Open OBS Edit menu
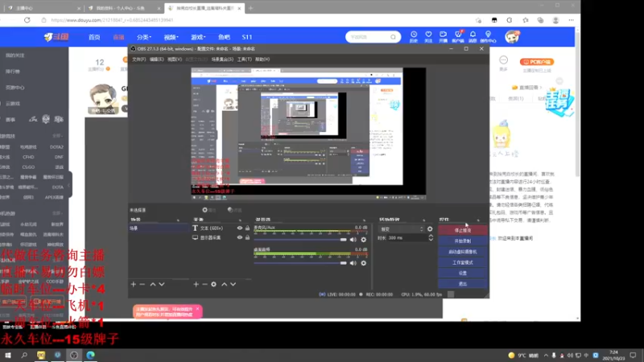 tap(156, 60)
